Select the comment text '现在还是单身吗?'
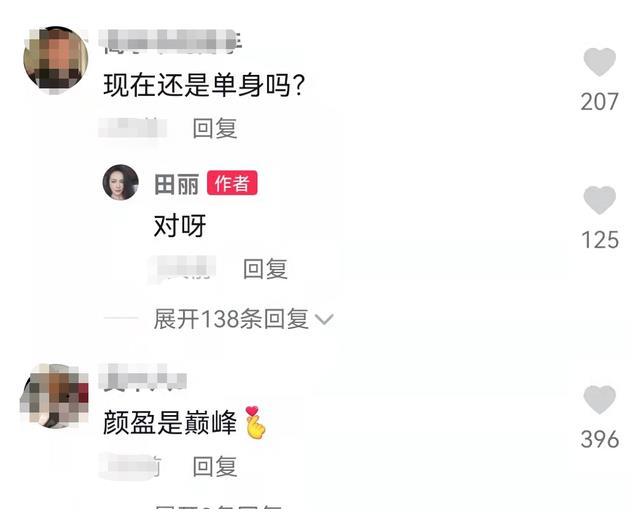 click(x=204, y=86)
